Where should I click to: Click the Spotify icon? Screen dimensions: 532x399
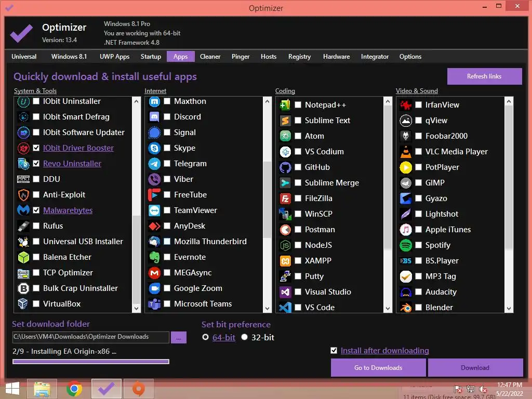click(406, 245)
